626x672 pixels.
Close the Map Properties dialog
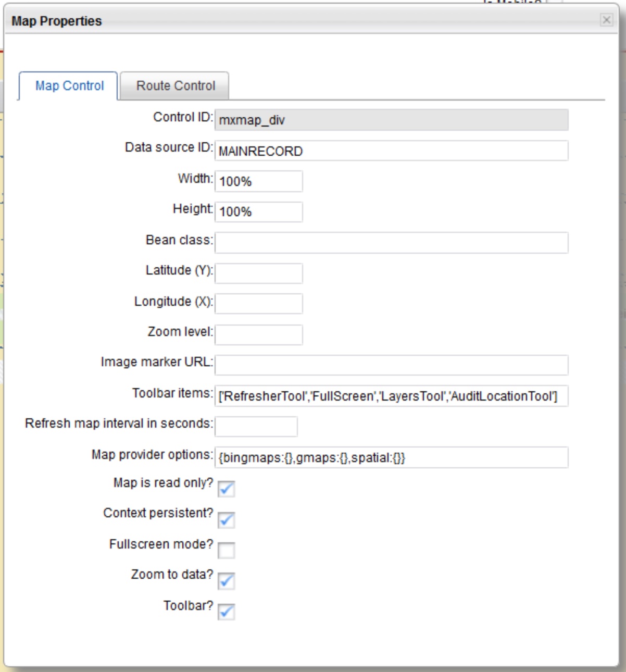(606, 20)
